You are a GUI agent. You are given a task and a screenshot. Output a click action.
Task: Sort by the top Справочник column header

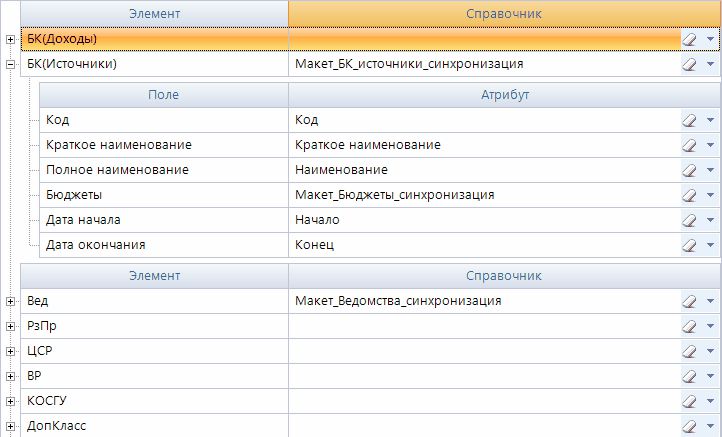(x=504, y=13)
